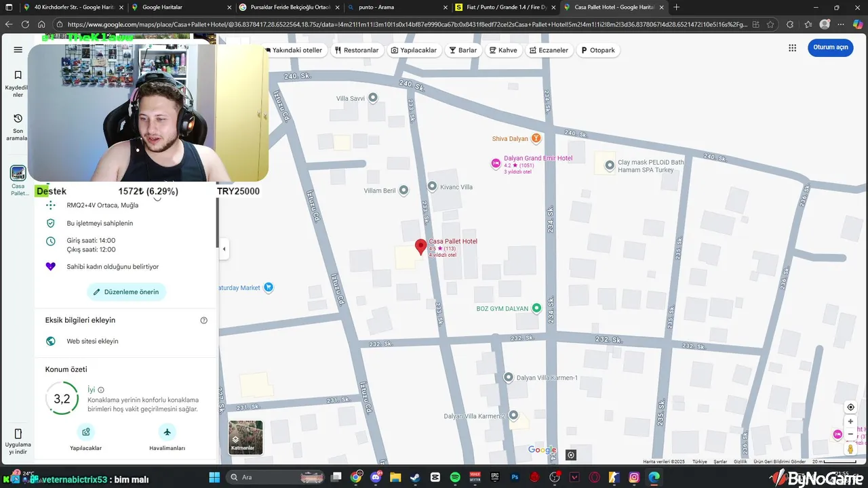Screen dimensions: 868x488
Task: Filter by Barlar chip
Action: pos(463,50)
